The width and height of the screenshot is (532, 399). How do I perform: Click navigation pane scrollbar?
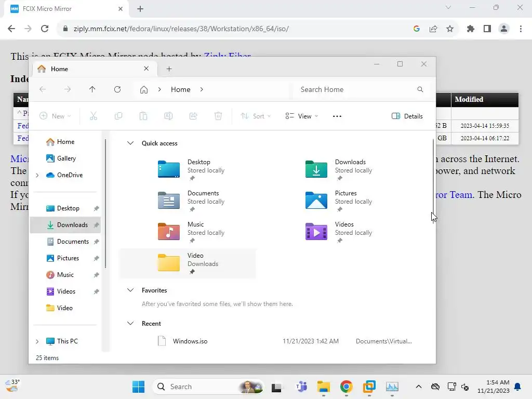[x=105, y=204]
